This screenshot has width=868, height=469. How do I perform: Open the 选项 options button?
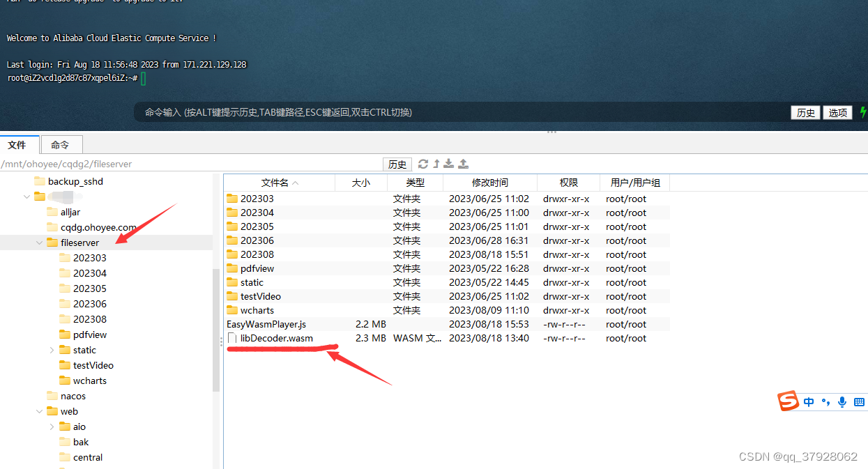tap(837, 112)
